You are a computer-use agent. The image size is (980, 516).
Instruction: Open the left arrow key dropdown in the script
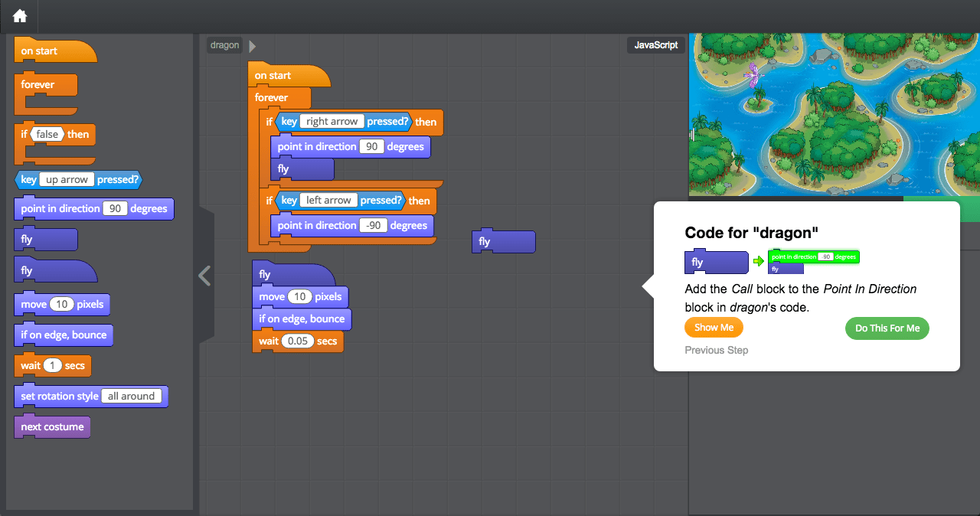[x=328, y=201]
